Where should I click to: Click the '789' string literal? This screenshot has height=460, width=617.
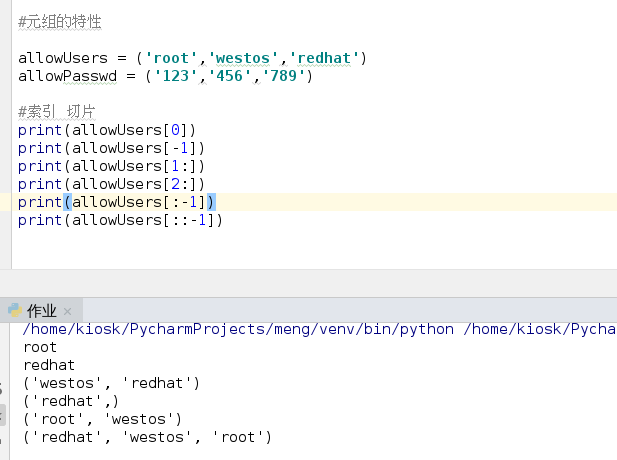tap(283, 76)
